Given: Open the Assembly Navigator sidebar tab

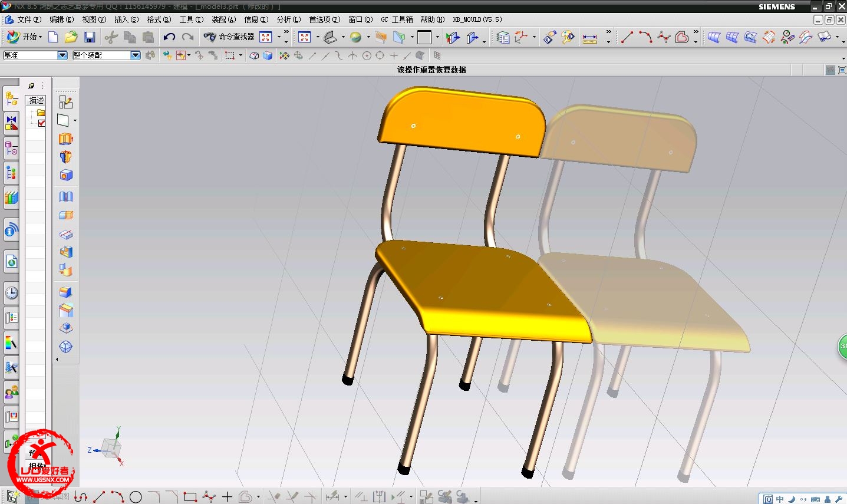Looking at the screenshot, I should tap(11, 98).
